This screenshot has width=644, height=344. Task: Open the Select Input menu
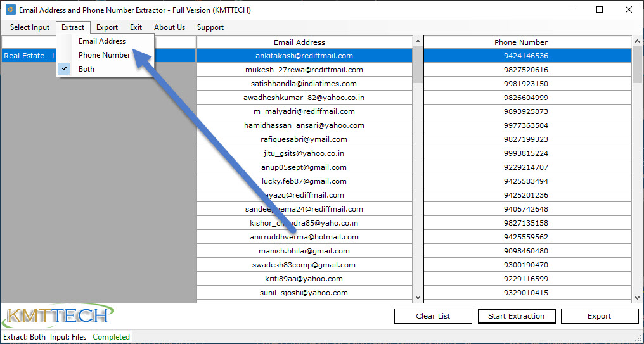coord(30,27)
